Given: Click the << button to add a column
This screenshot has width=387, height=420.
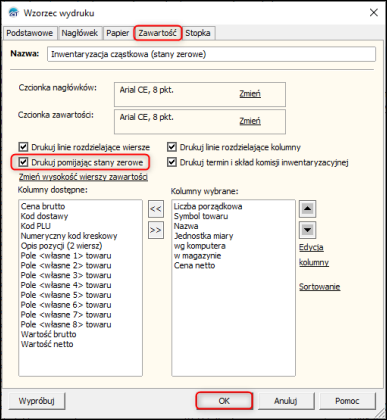Looking at the screenshot, I should (156, 209).
